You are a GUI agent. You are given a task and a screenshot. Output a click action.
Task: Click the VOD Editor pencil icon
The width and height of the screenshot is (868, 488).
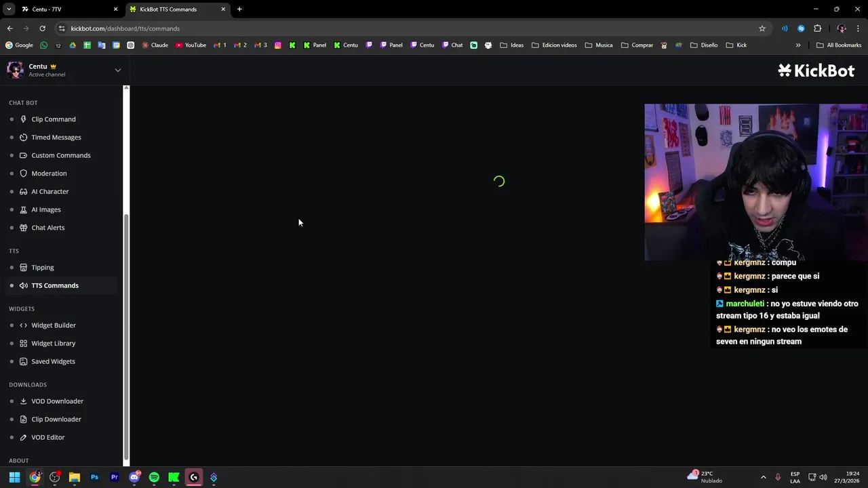pyautogui.click(x=24, y=437)
